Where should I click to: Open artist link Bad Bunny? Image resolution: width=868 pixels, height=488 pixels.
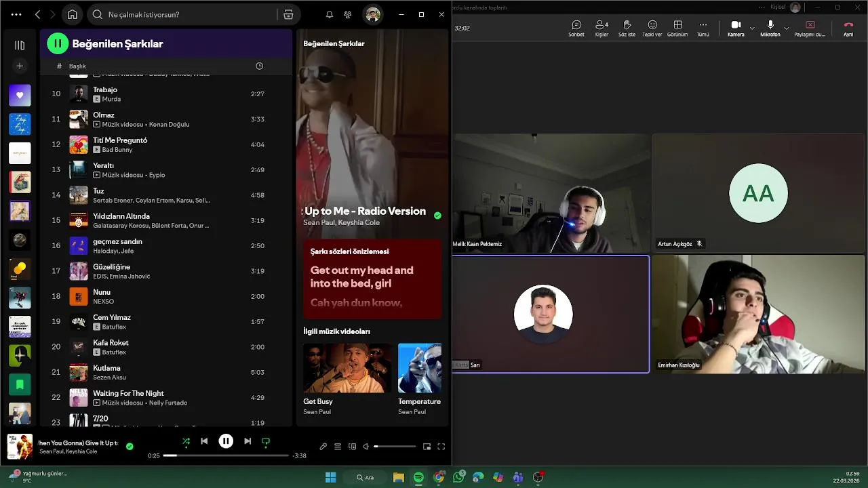[x=117, y=150]
